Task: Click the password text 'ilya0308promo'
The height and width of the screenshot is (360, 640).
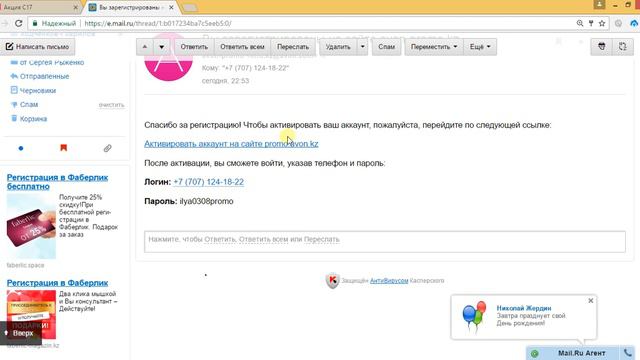Action: coord(207,201)
